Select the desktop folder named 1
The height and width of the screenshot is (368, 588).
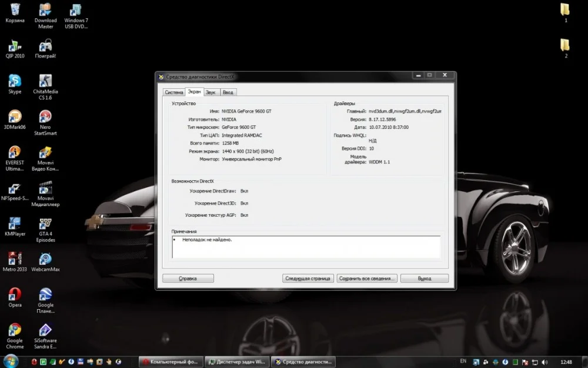565,10
